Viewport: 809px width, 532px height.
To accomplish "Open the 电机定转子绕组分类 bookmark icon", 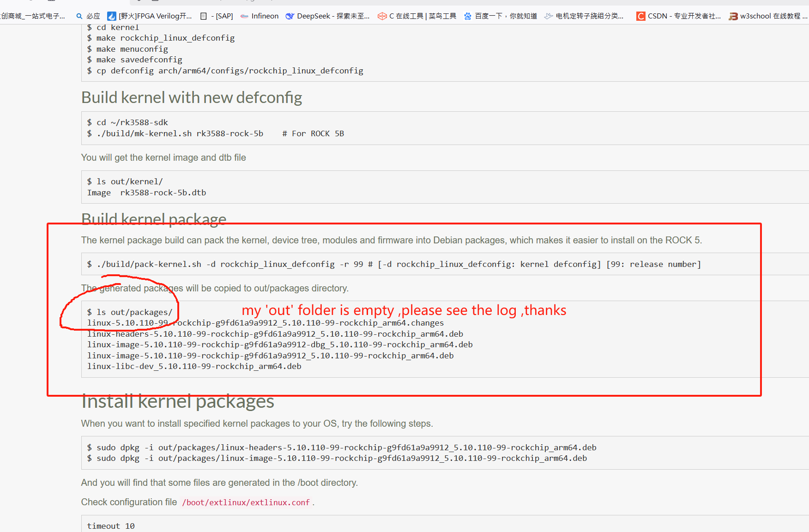I will click(549, 16).
